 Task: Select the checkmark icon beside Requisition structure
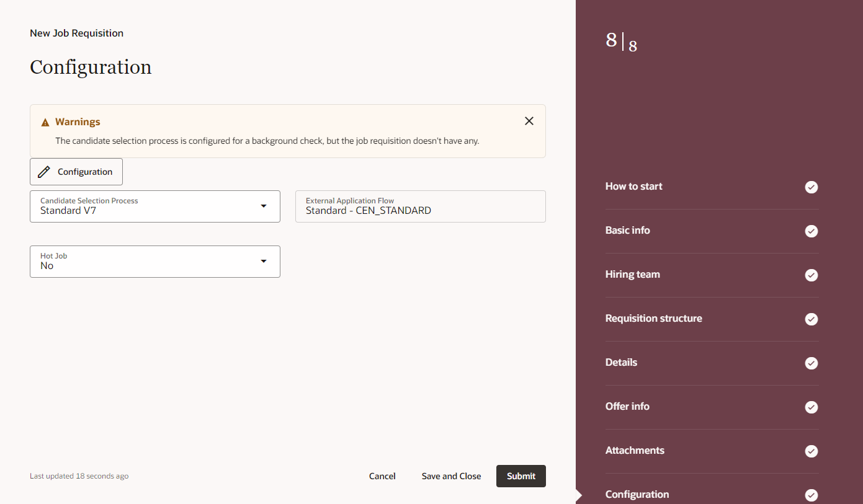point(811,319)
